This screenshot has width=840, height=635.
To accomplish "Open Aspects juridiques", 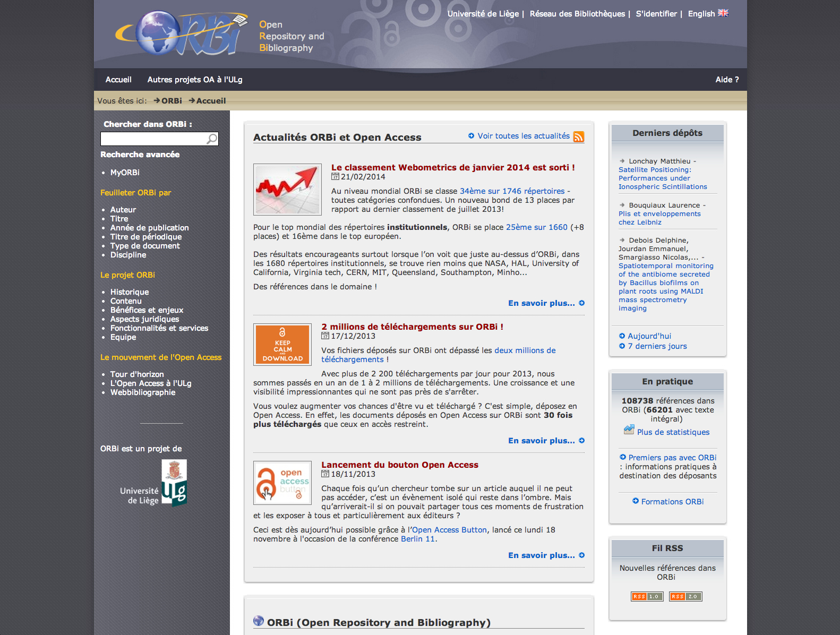I will 144,319.
